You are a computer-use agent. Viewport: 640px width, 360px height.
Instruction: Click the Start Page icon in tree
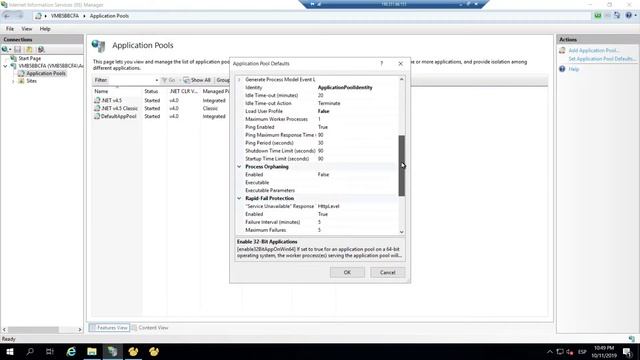[13, 58]
